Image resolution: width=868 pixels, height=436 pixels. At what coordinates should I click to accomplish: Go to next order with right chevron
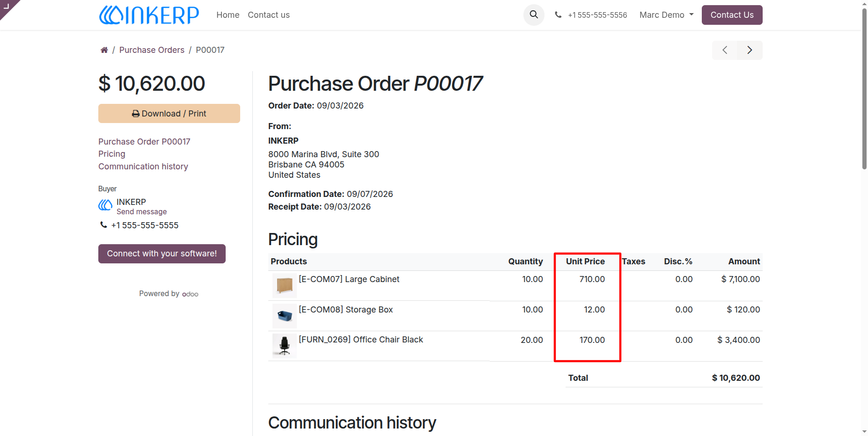pyautogui.click(x=750, y=50)
